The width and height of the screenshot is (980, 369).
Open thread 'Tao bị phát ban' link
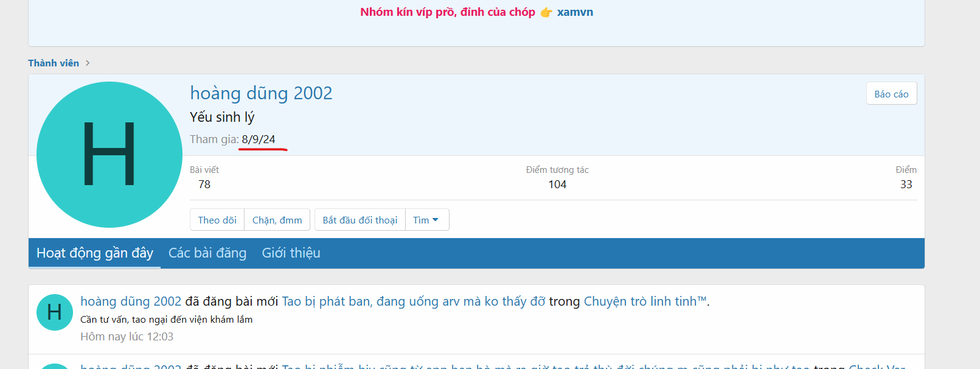coord(413,301)
